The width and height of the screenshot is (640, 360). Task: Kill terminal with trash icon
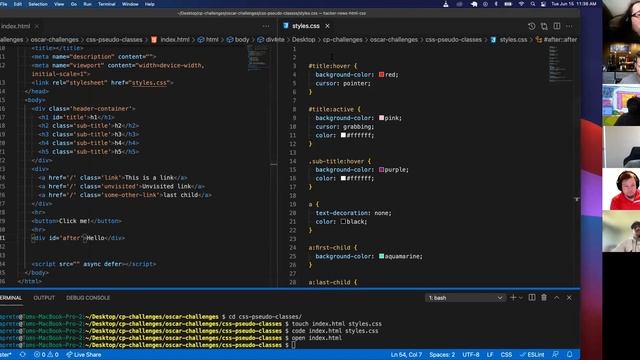click(x=544, y=298)
